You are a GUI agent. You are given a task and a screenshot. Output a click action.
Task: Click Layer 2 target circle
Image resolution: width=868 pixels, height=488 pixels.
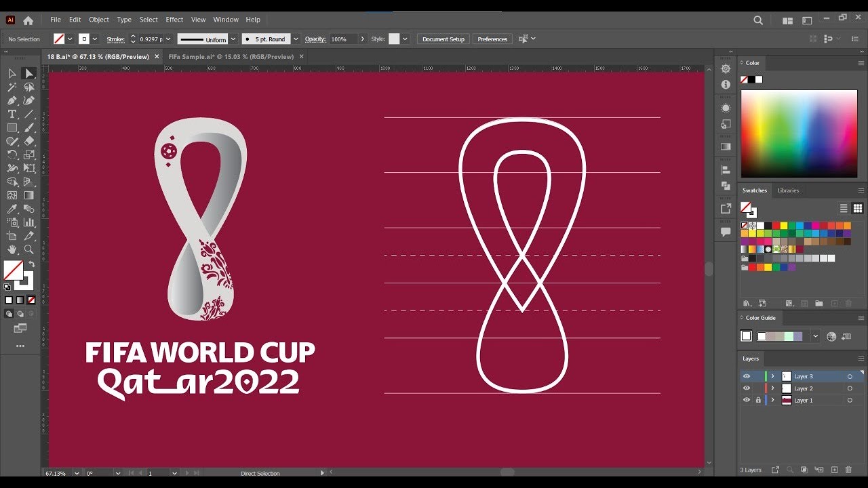point(850,388)
